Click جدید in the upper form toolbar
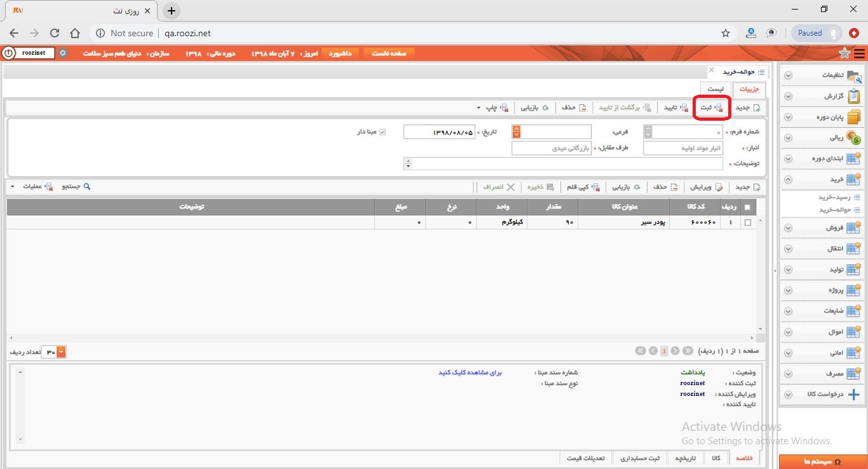 pyautogui.click(x=748, y=107)
